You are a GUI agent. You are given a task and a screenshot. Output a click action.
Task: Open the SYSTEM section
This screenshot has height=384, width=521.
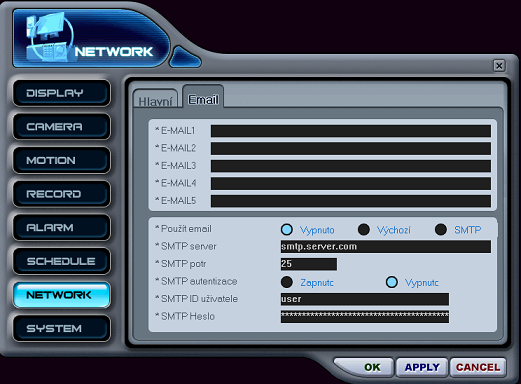pos(62,329)
